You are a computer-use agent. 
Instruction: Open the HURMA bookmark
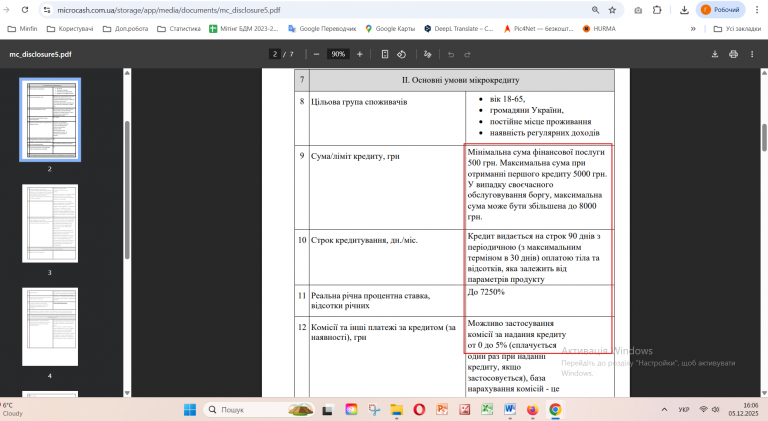point(599,29)
